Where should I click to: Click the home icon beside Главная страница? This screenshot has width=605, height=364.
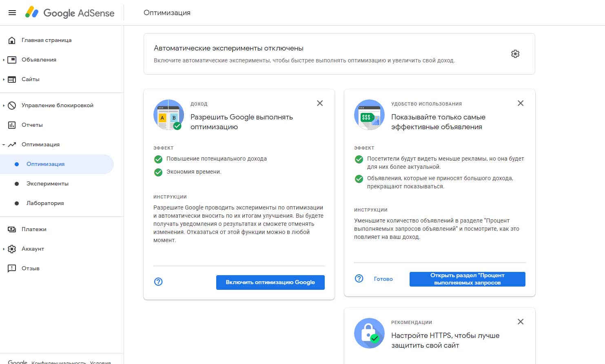tap(12, 40)
